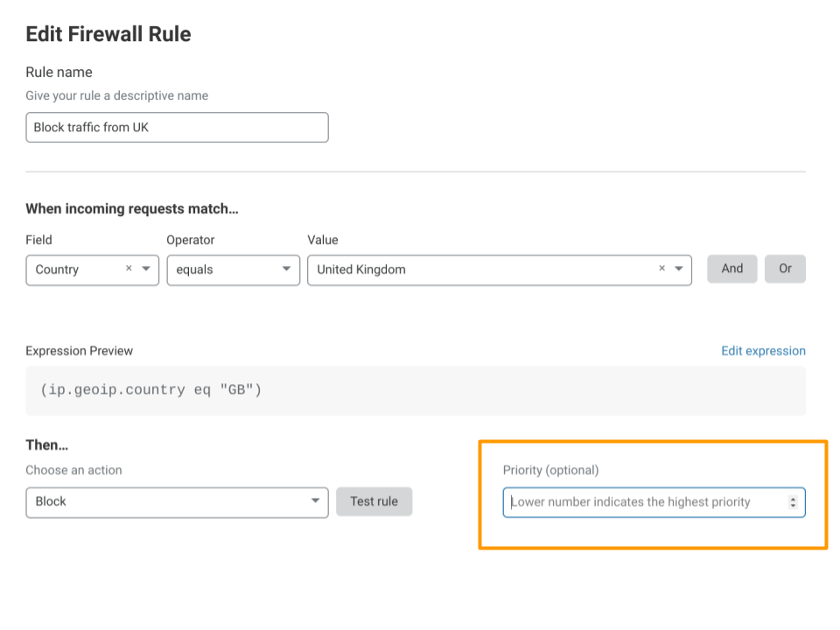Click the Edit Firewall Rule heading

click(x=108, y=34)
